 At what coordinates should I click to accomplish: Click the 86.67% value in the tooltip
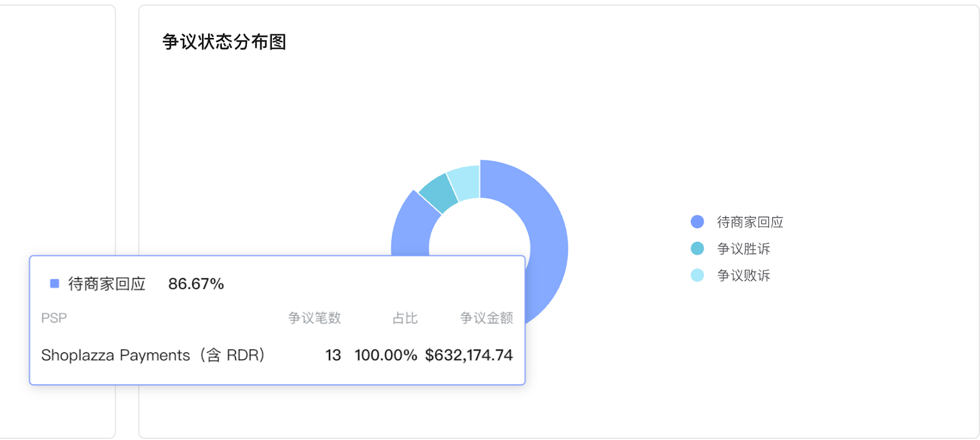click(196, 284)
